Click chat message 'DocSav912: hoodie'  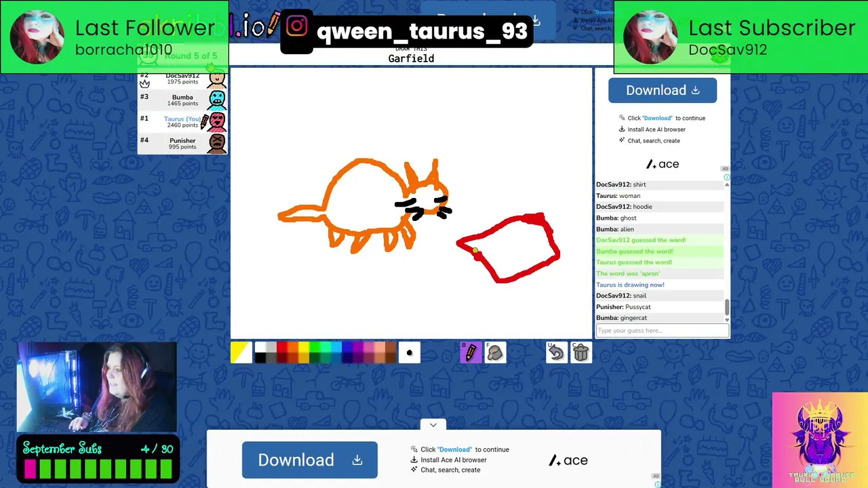coord(624,207)
